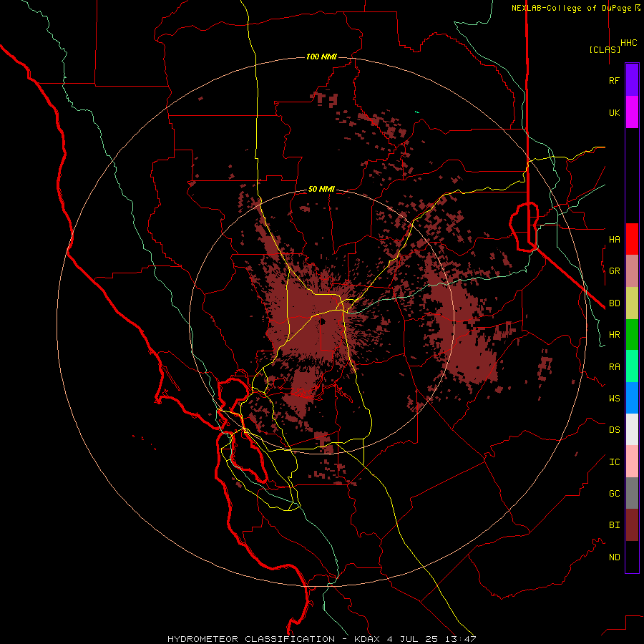Click the [CLAS] label above the legend
Image resolution: width=644 pixels, height=644 pixels.
605,50
